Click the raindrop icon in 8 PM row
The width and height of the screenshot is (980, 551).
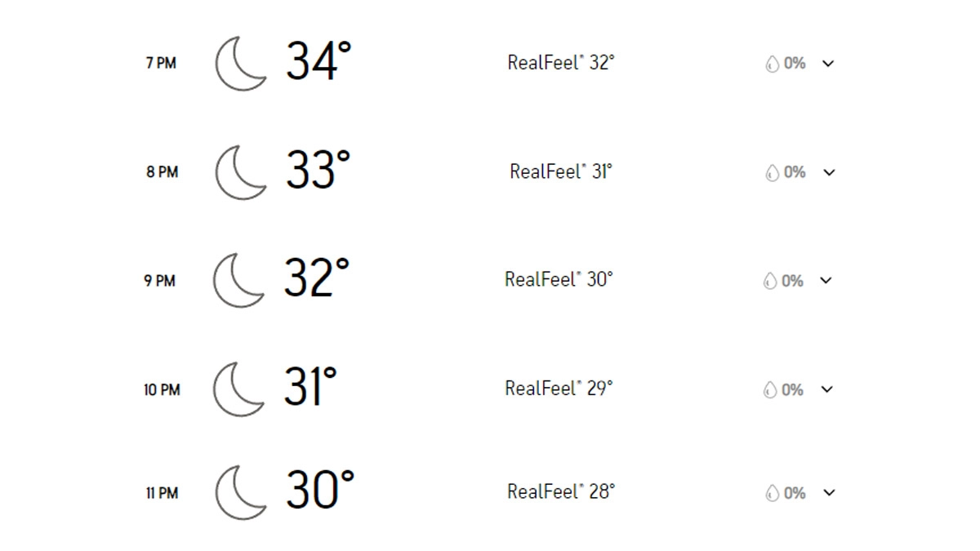[x=772, y=173]
